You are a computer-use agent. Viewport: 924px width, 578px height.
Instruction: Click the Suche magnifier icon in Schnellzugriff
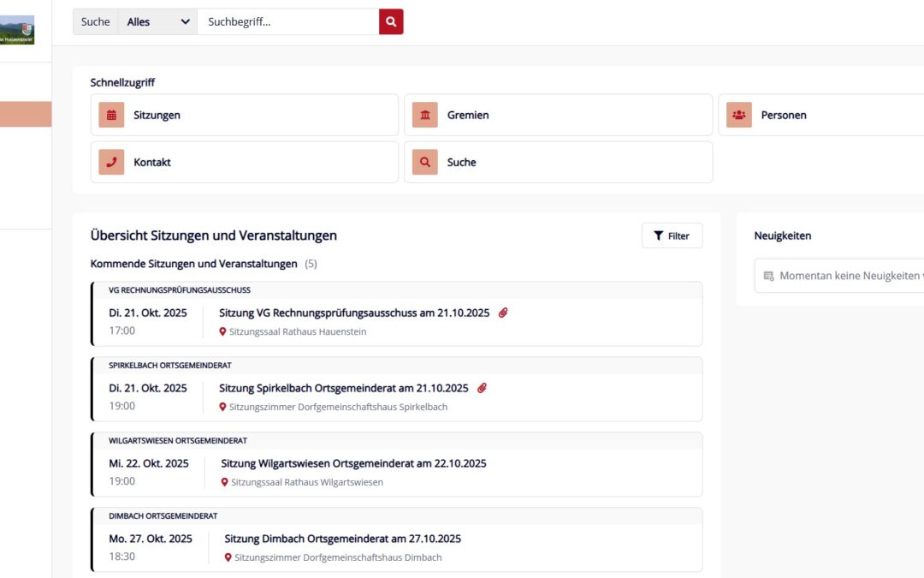[425, 162]
